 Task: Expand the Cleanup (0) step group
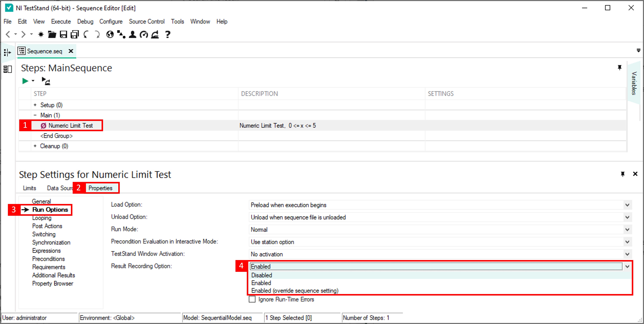pos(35,146)
